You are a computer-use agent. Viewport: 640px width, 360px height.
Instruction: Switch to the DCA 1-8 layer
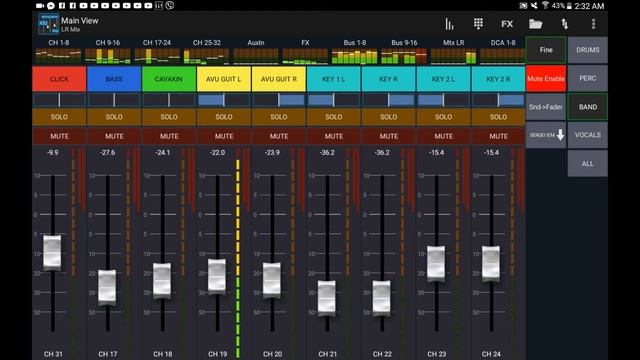503,51
